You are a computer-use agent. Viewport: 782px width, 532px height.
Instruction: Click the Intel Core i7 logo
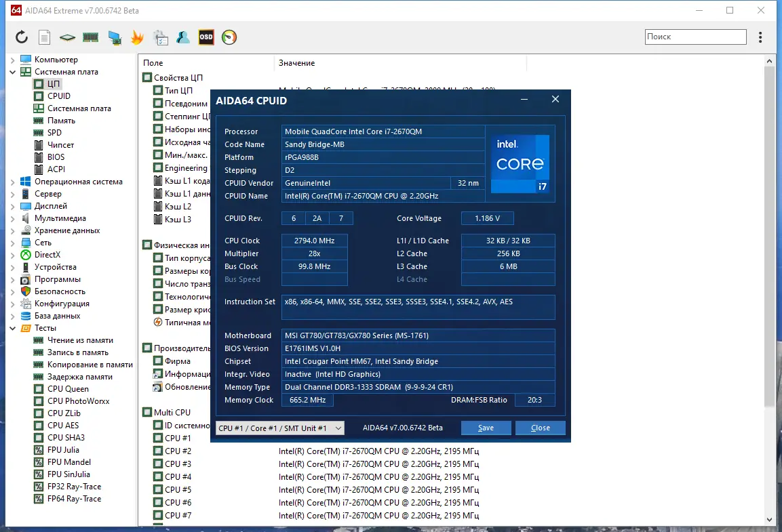click(520, 163)
